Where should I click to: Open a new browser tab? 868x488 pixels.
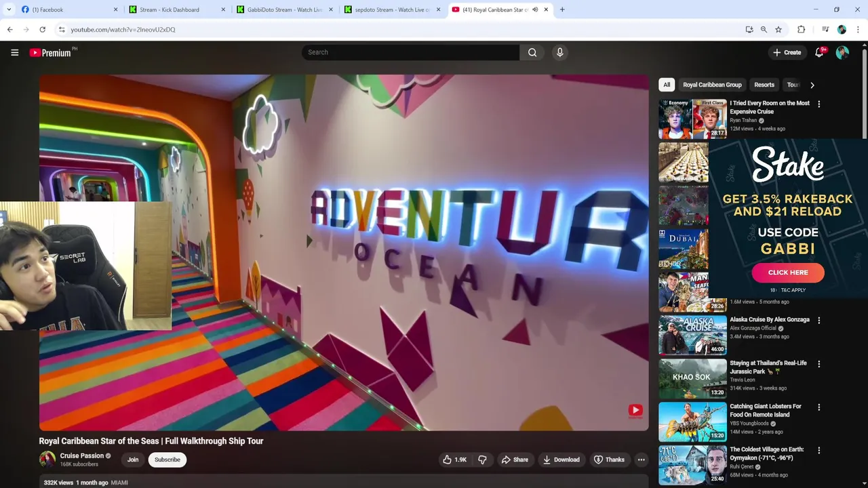click(562, 9)
